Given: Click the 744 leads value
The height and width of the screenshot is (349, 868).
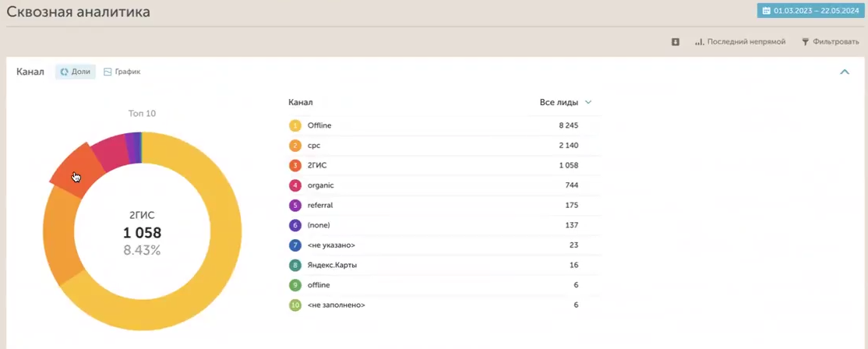Looking at the screenshot, I should click(x=572, y=185).
